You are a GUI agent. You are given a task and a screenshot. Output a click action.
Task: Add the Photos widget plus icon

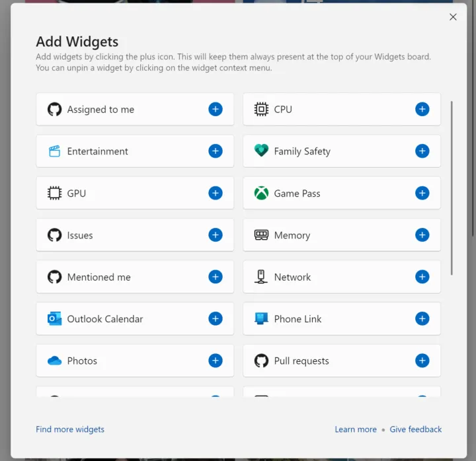[216, 361]
